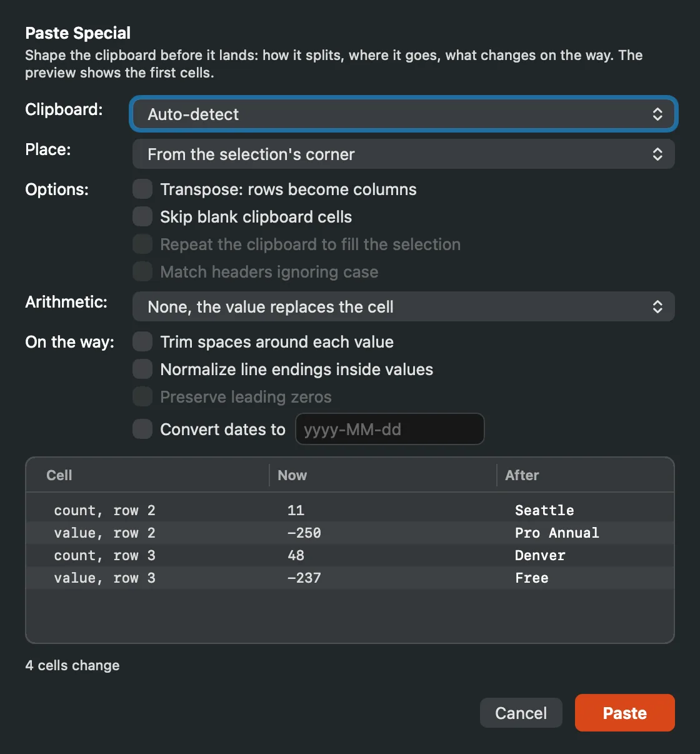Open the Arithmetic dropdown
Viewport: 700px width, 754px height.
pyautogui.click(x=404, y=306)
